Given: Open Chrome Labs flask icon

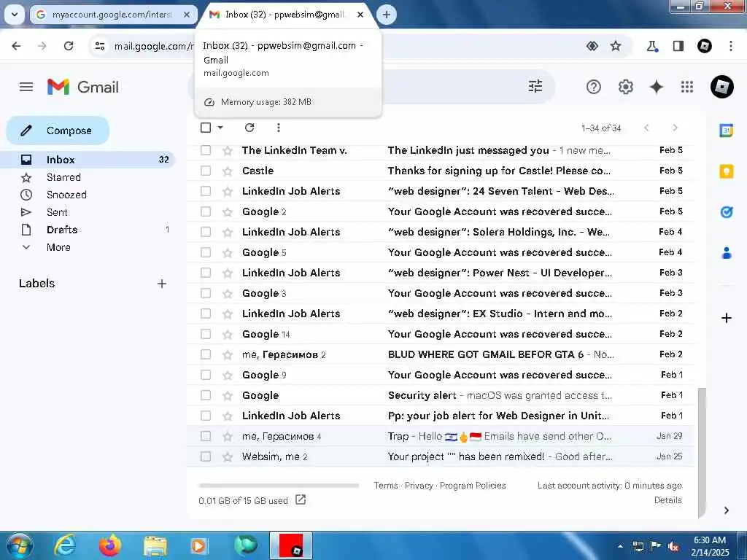Looking at the screenshot, I should tap(651, 46).
